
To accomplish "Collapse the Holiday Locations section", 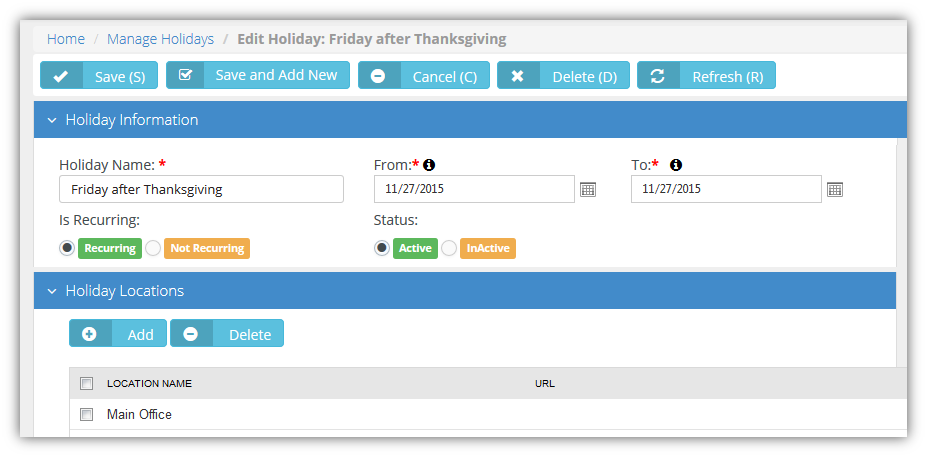I will coord(52,291).
